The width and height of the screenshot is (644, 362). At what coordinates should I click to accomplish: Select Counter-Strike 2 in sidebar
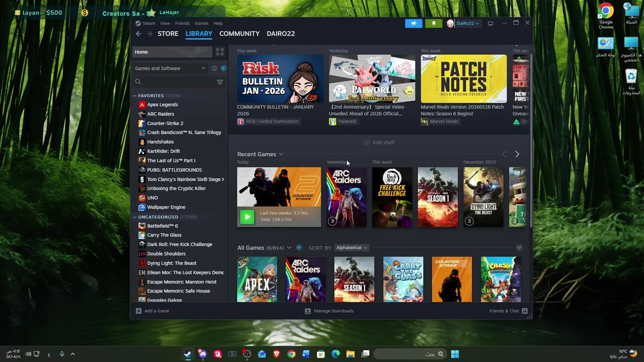point(165,123)
